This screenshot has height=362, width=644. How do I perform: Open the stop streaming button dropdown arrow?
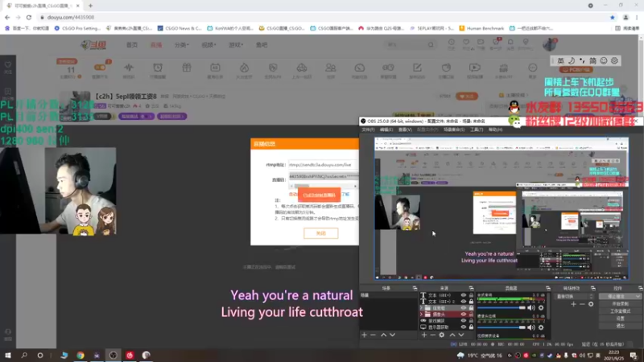tap(638, 296)
